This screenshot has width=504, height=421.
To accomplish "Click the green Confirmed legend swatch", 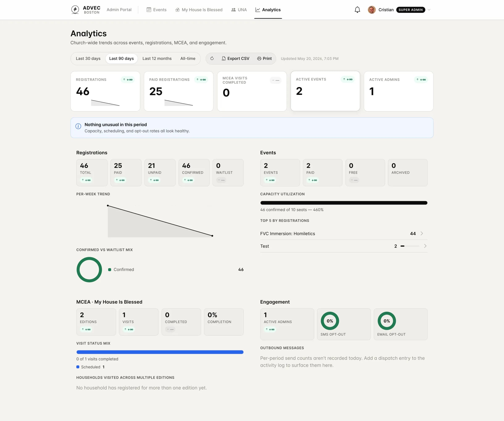I will 110,269.
